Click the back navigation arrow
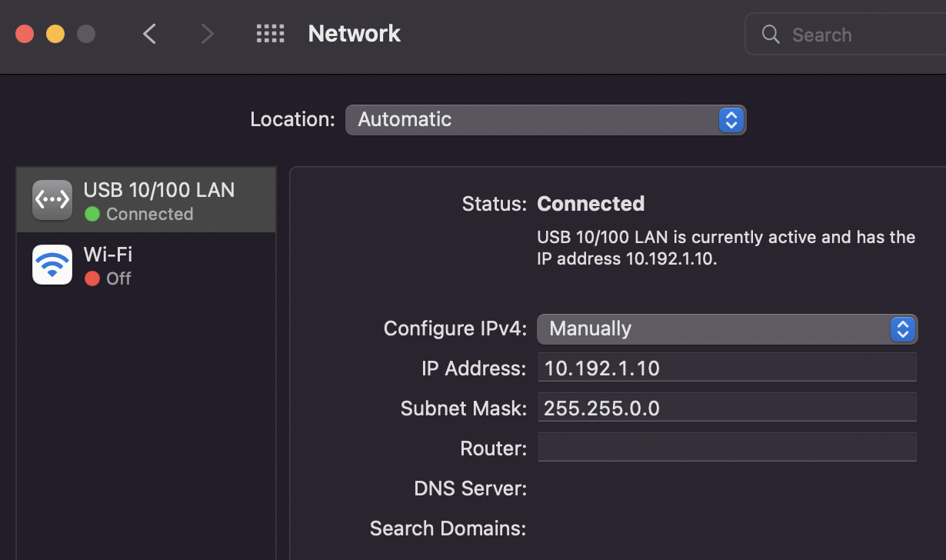This screenshot has height=560, width=946. coord(150,34)
